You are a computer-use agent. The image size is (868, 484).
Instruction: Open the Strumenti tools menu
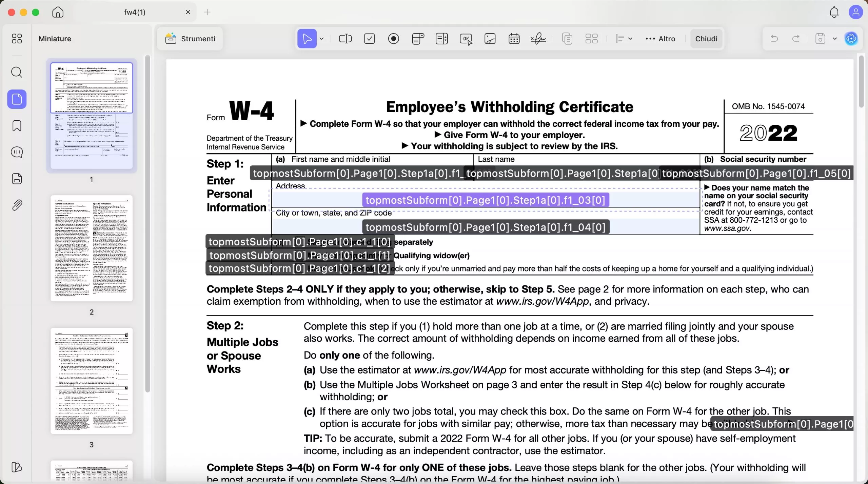point(190,39)
